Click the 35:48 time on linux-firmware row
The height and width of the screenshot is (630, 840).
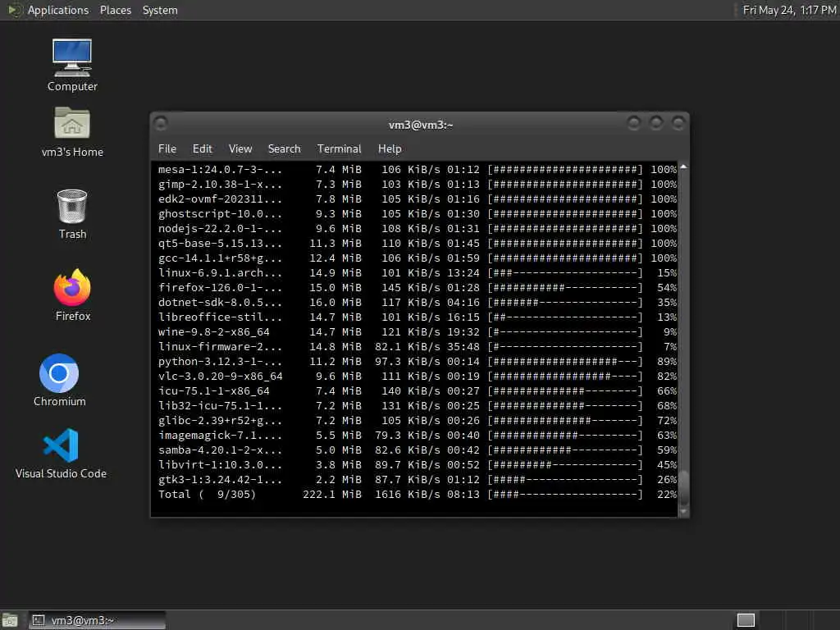(463, 347)
